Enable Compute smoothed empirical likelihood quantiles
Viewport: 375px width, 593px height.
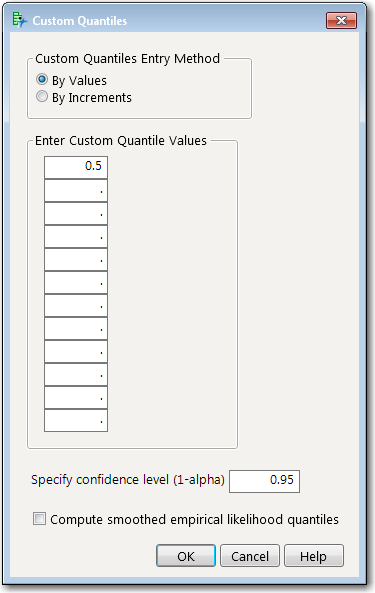click(39, 518)
